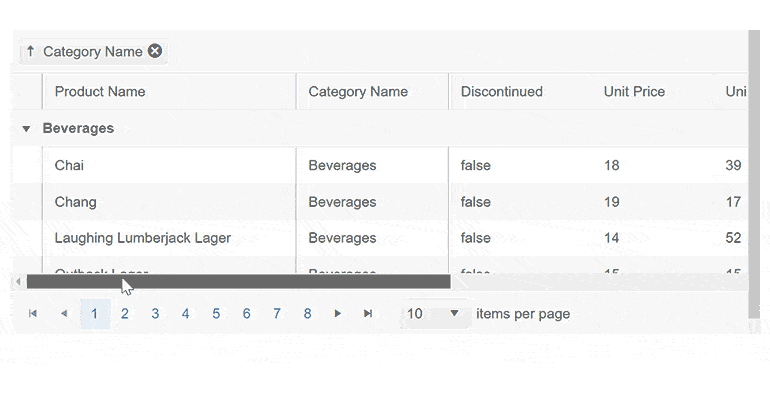Sort by Category Name column header

[373, 91]
